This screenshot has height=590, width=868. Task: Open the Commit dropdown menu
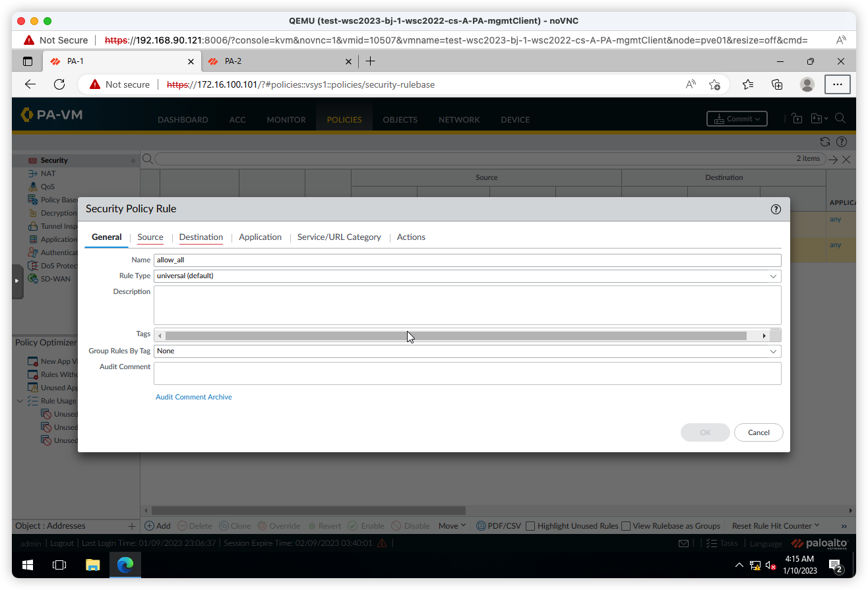point(737,119)
